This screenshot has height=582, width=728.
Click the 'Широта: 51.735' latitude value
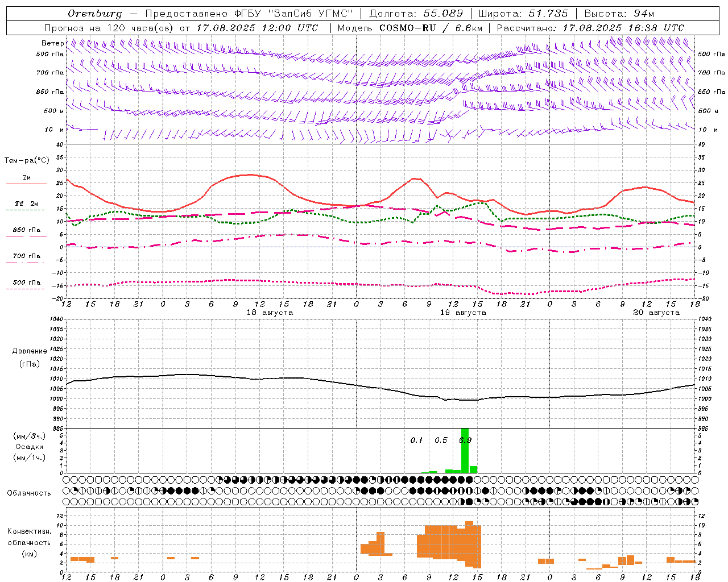[x=523, y=14]
